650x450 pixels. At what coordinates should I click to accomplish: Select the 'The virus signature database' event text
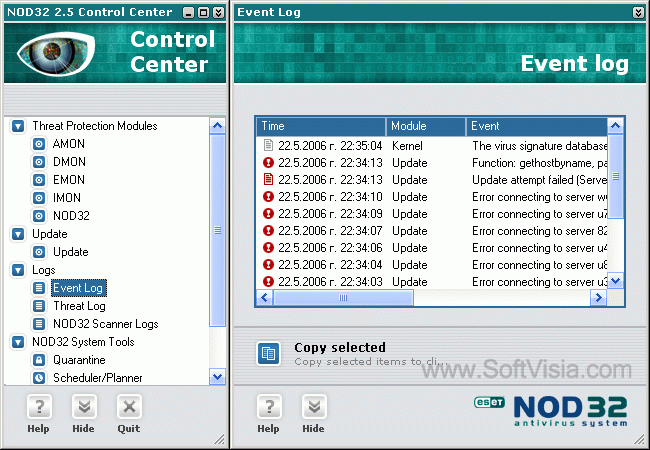click(539, 145)
